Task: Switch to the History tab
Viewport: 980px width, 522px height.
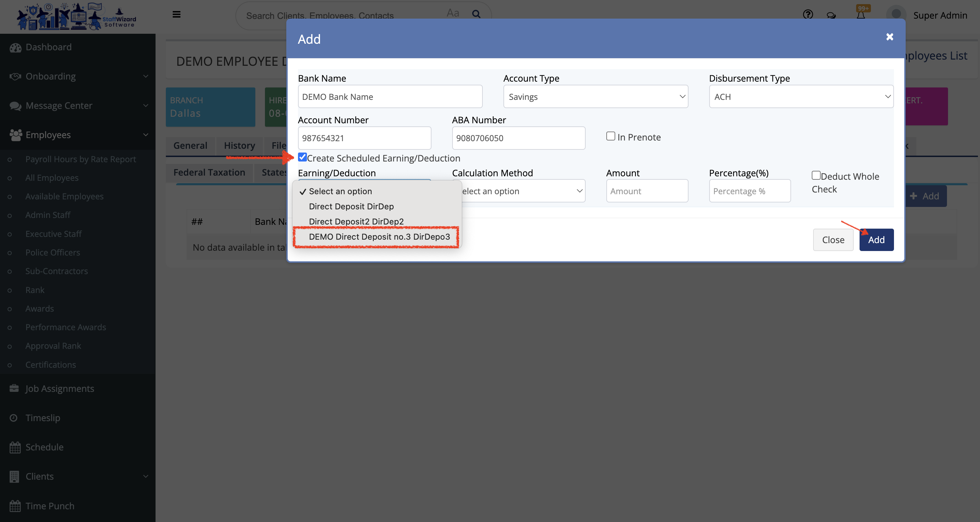Action: (239, 145)
